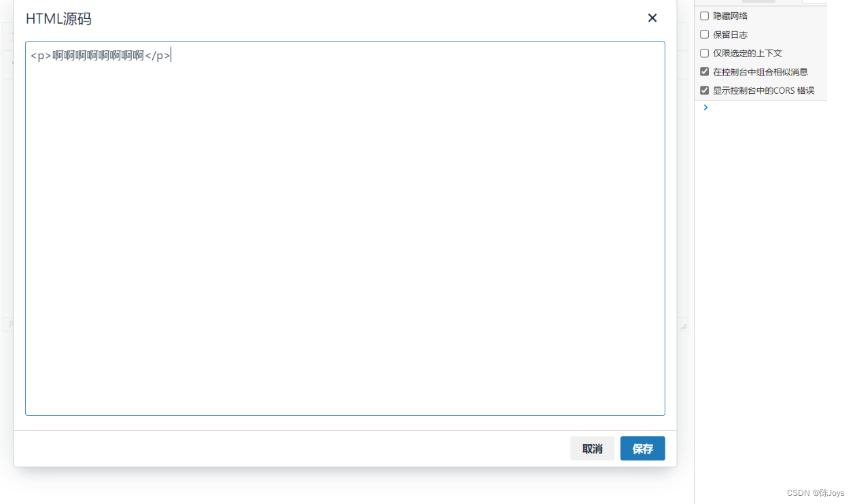Toggle 隐藏网络 off after enabling
The image size is (855, 504).
[x=703, y=15]
